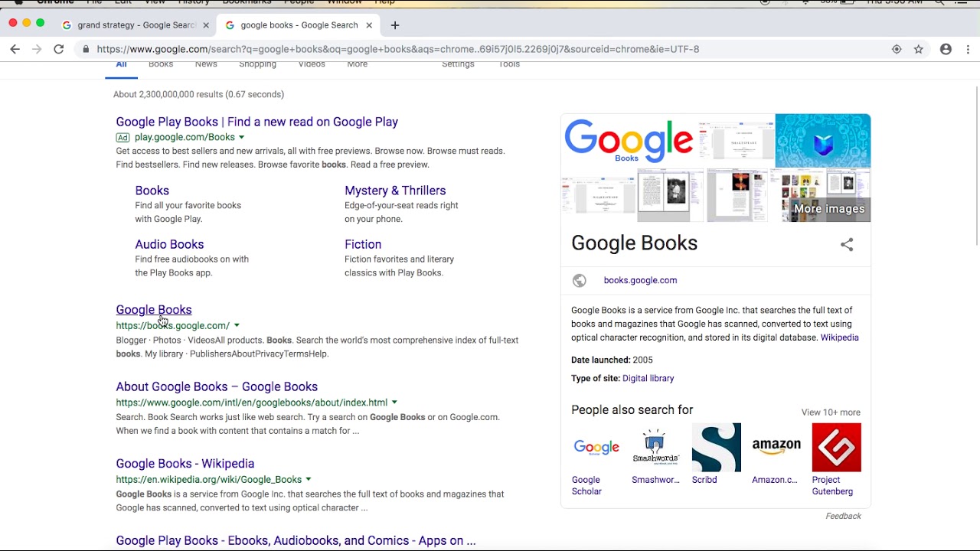Select the All search tab
980x551 pixels.
(x=121, y=66)
